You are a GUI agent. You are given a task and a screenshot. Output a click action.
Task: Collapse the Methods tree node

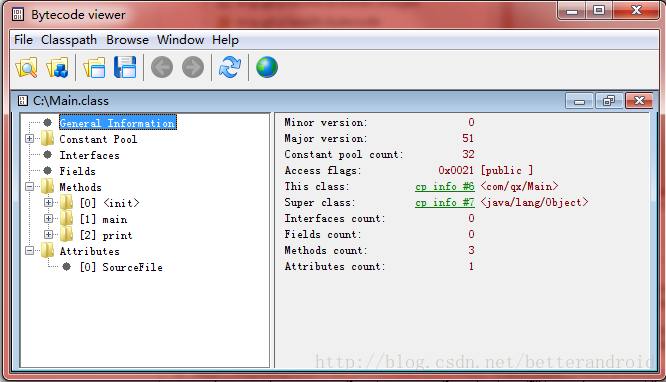click(x=29, y=187)
